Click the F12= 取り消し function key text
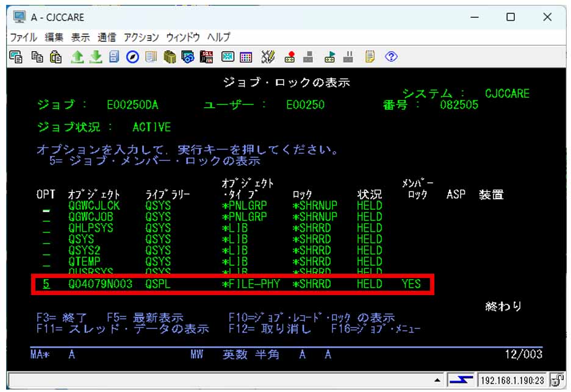Viewport: 571px width, 392px height. (x=270, y=329)
